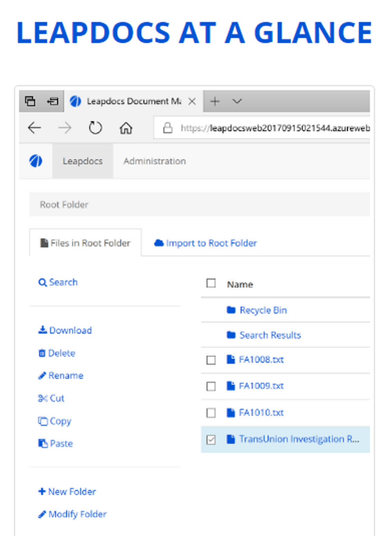Viewport: 392px width, 536px height.
Task: Click the Leapdocs logo icon in navbar
Action: coord(36,161)
